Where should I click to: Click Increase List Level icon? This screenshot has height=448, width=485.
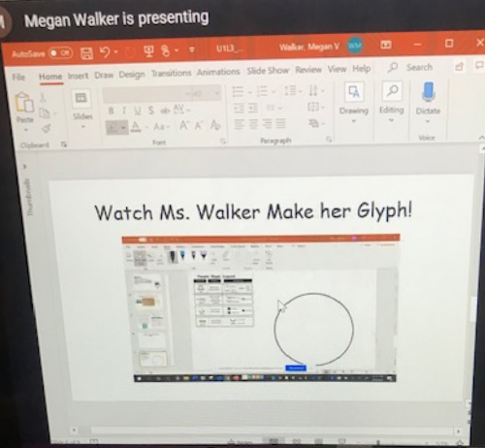click(253, 109)
